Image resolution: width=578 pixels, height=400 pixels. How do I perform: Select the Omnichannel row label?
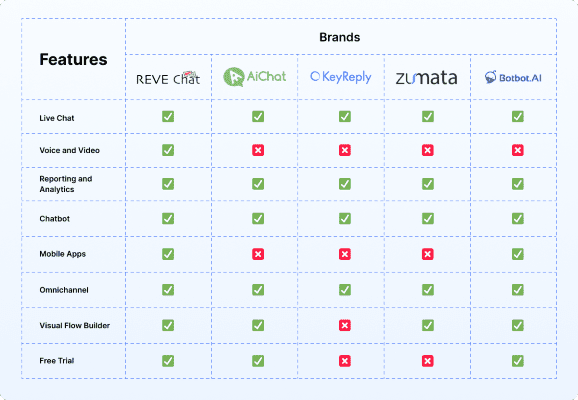click(x=64, y=290)
